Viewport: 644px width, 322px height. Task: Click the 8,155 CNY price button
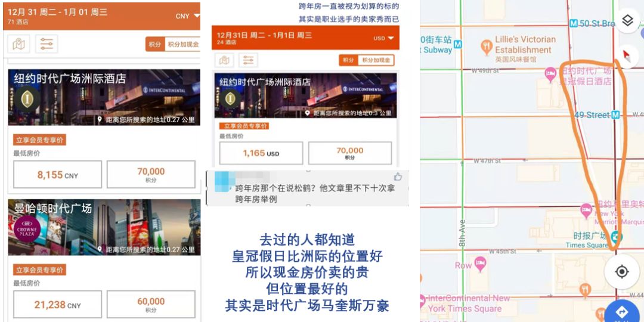pyautogui.click(x=57, y=175)
